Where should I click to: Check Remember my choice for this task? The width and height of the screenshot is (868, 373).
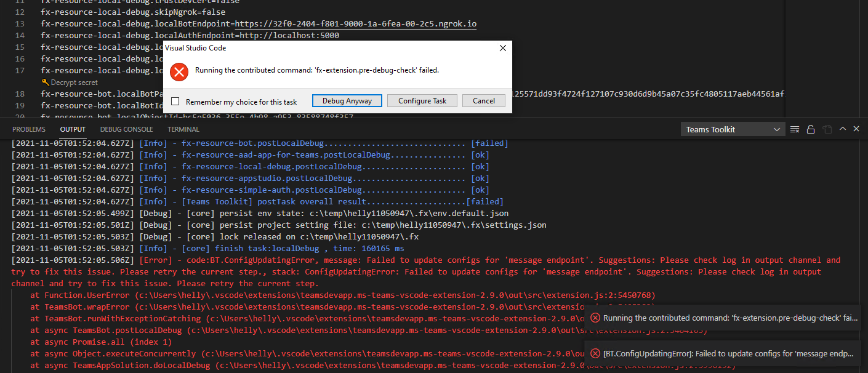174,101
